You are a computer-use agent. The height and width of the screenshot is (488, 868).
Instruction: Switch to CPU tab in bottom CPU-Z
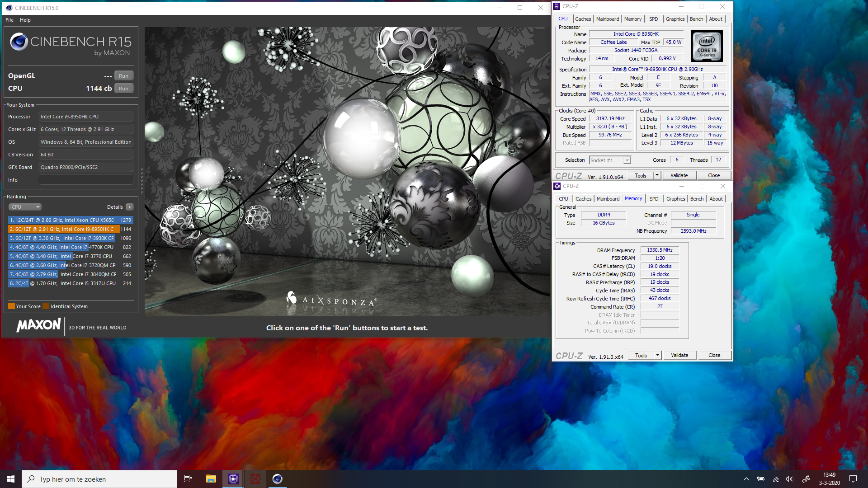[x=563, y=199]
